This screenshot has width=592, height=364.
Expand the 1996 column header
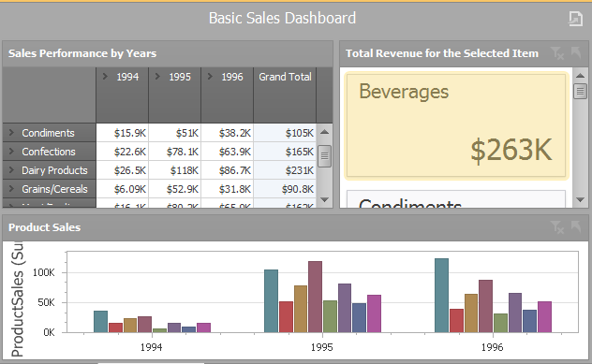(211, 77)
